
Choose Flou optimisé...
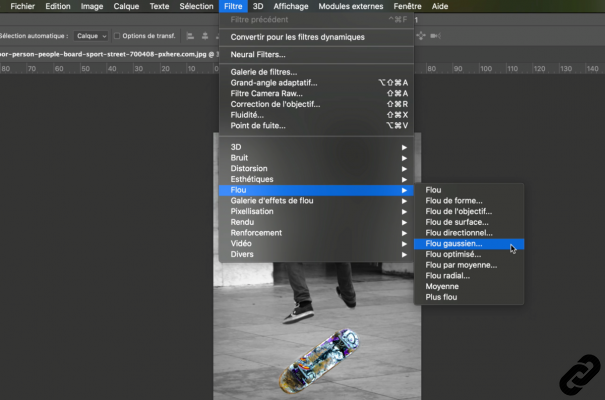pyautogui.click(x=469, y=255)
